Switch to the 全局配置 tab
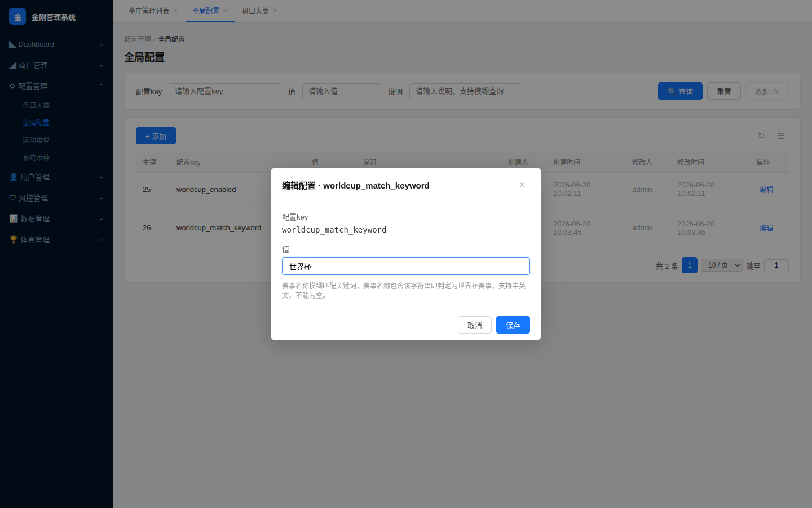 click(x=206, y=11)
